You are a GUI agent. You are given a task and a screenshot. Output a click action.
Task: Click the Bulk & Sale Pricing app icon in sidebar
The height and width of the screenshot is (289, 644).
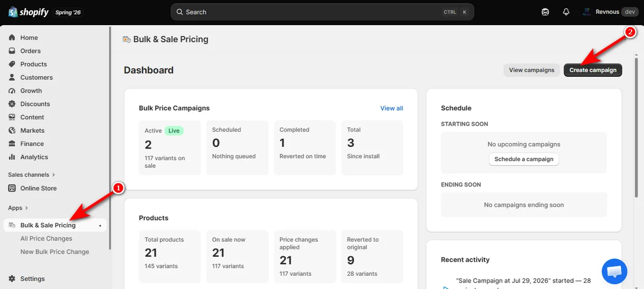click(12, 225)
